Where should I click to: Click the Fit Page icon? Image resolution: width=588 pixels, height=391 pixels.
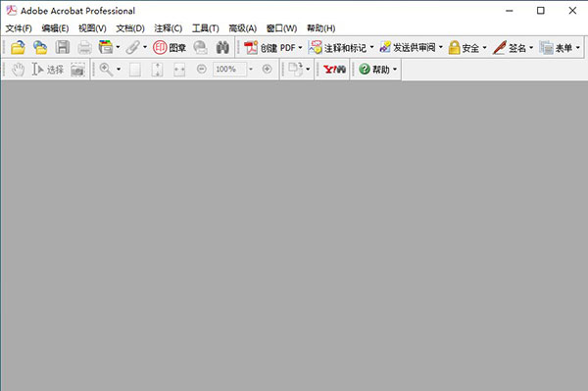tap(157, 70)
